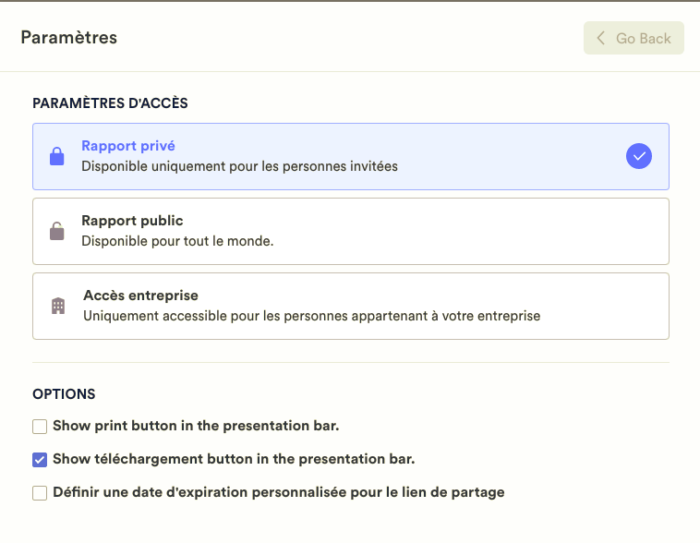700x543 pixels.
Task: Click the PARAMÈTRES D'ACCÈS section heading
Action: 110,103
